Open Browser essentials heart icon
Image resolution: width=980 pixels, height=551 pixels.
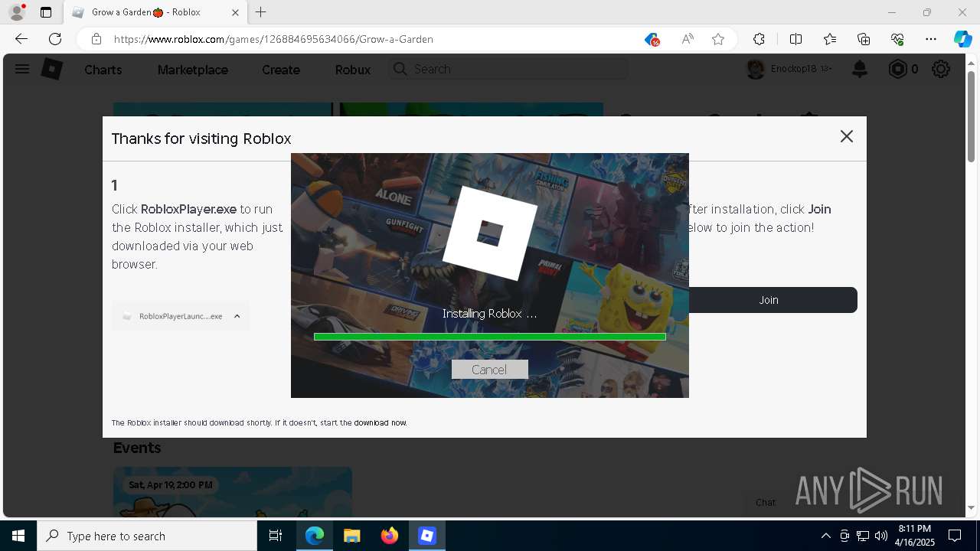[x=897, y=39]
